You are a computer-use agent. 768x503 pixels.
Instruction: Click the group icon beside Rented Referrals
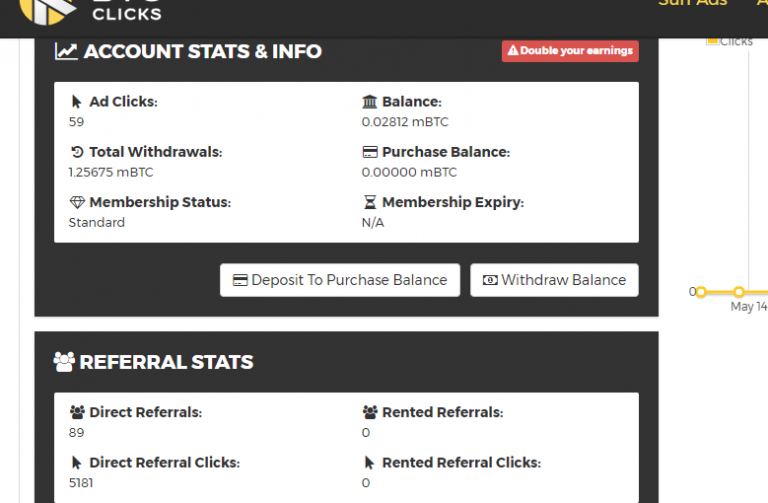click(369, 412)
